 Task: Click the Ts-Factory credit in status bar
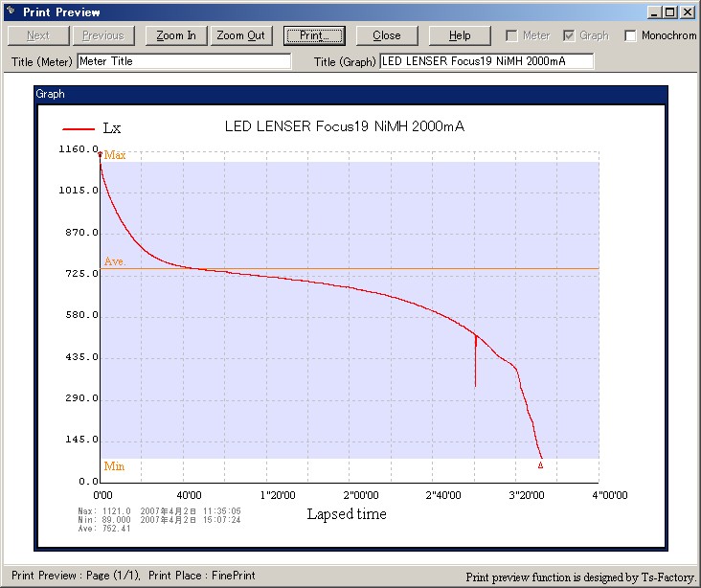pos(579,577)
